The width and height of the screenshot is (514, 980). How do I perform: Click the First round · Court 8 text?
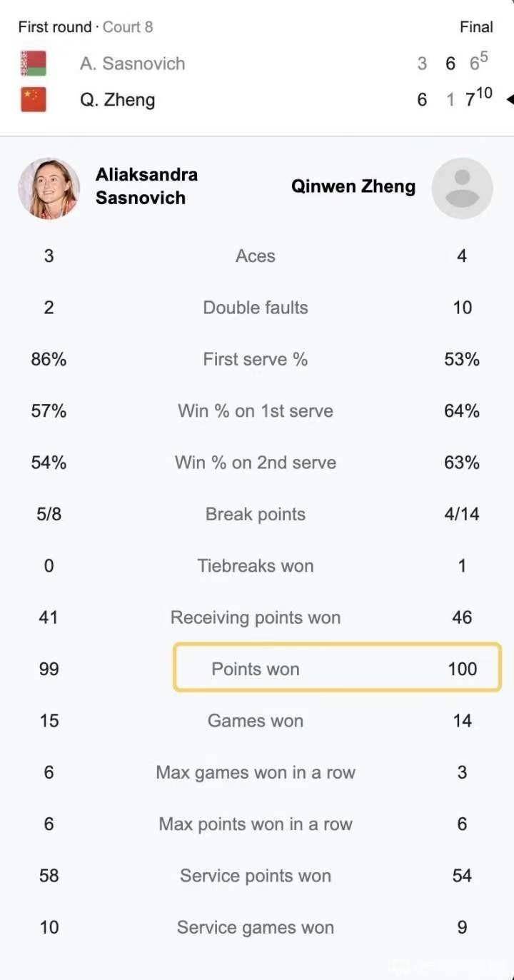(86, 27)
